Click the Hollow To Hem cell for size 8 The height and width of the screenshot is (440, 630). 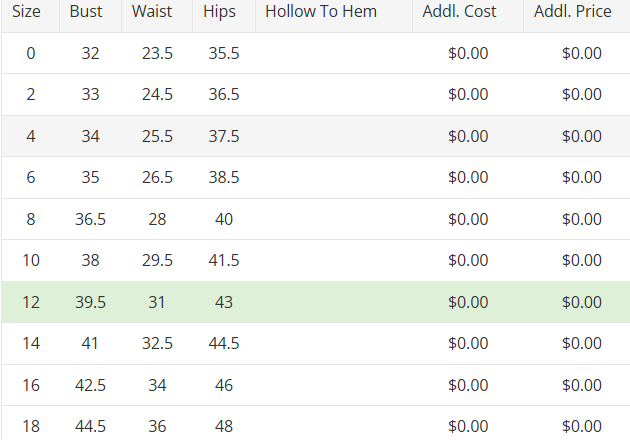333,219
